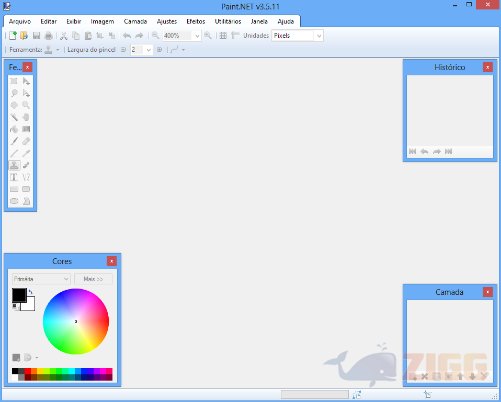This screenshot has width=501, height=402.
Task: Select the Move Selected Pixels tool
Action: 26,81
